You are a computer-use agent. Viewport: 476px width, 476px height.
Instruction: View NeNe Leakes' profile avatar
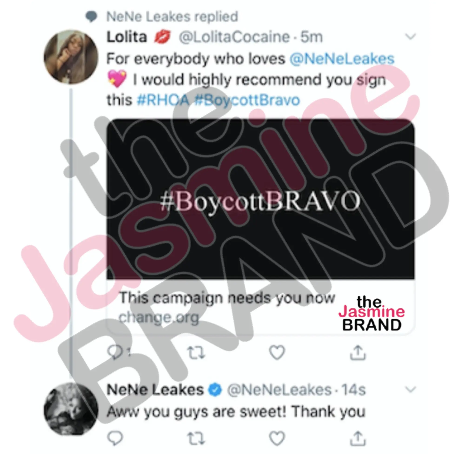(71, 409)
